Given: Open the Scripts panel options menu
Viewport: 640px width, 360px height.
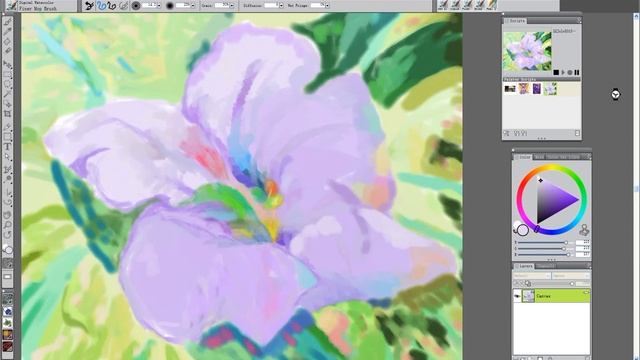Looking at the screenshot, I should (579, 20).
